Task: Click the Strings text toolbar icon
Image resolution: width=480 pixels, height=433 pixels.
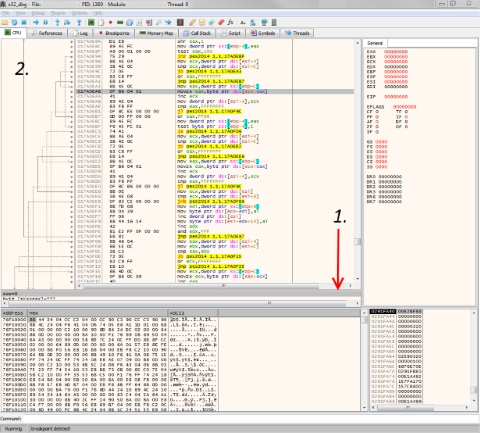Action: coord(243,23)
